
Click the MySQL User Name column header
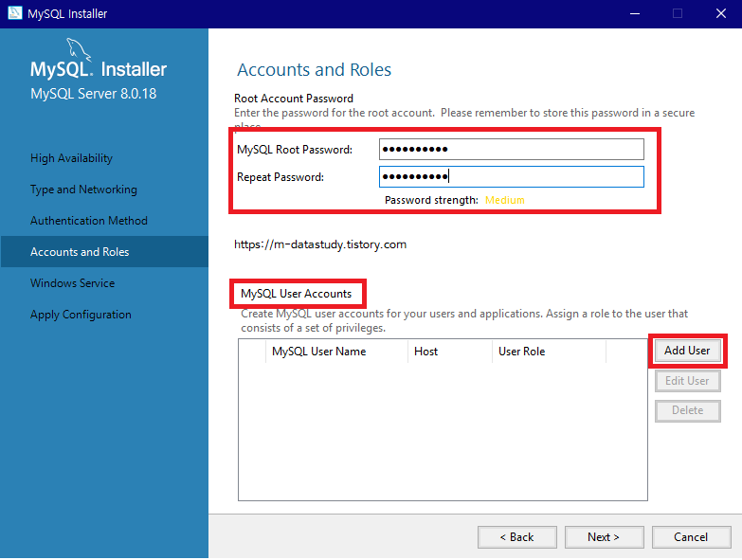336,352
